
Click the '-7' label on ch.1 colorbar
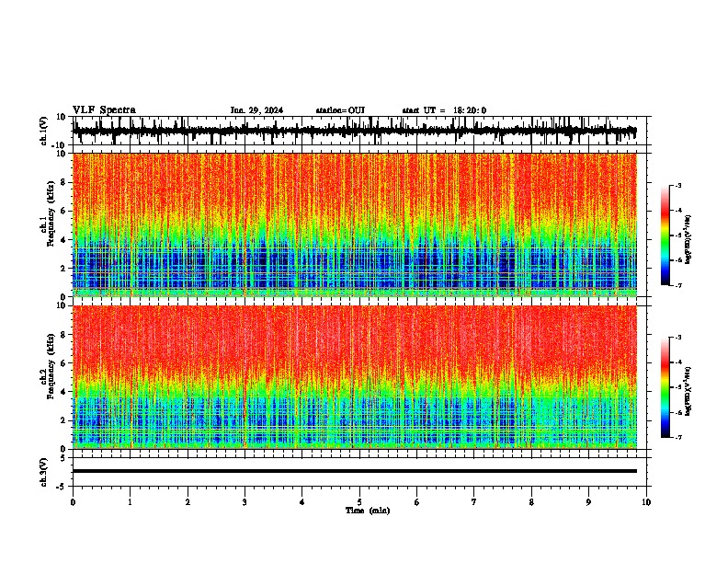coord(678,285)
